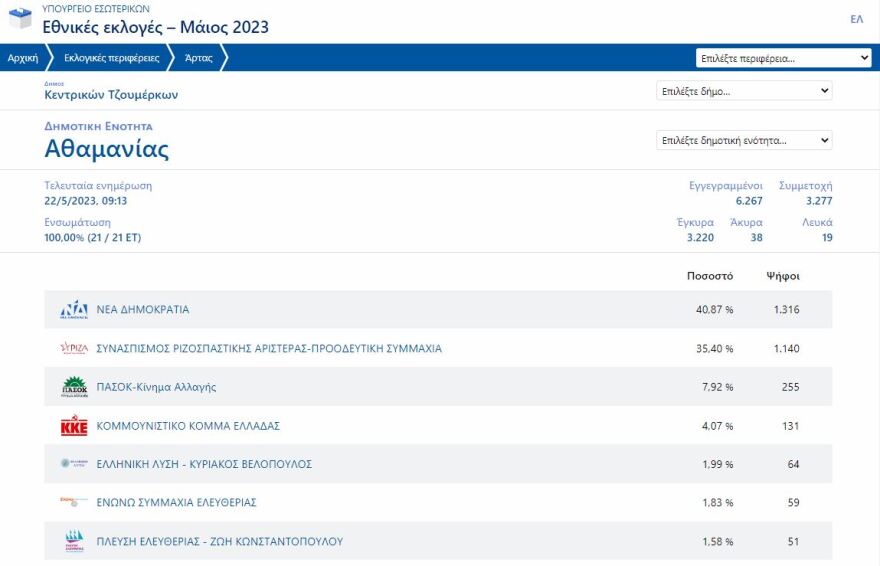Image resolution: width=880 pixels, height=566 pixels.
Task: Click the ballot box logo icon
Action: [x=20, y=20]
